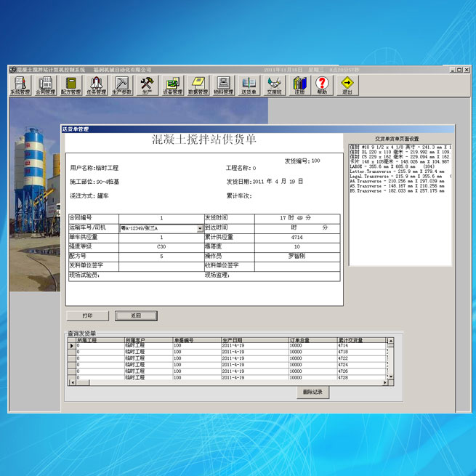The height and width of the screenshot is (476, 476).
Task: Close the main application window
Action: (x=467, y=70)
